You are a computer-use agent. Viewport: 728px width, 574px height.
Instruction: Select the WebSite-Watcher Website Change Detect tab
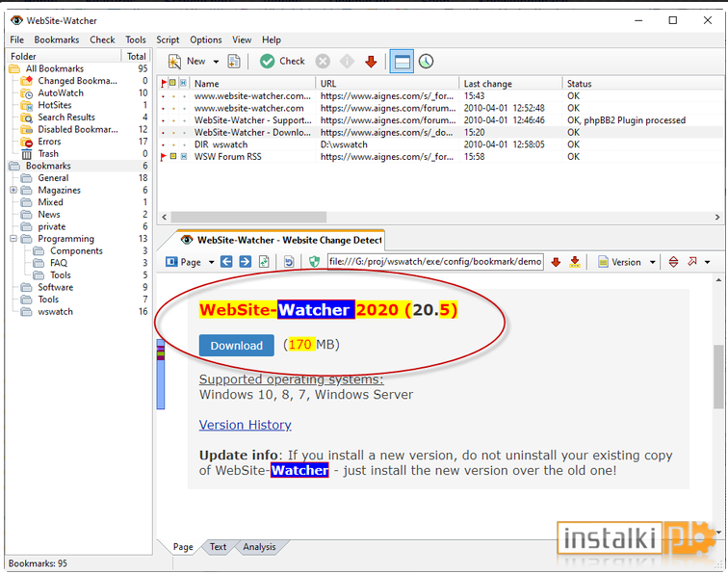point(281,240)
